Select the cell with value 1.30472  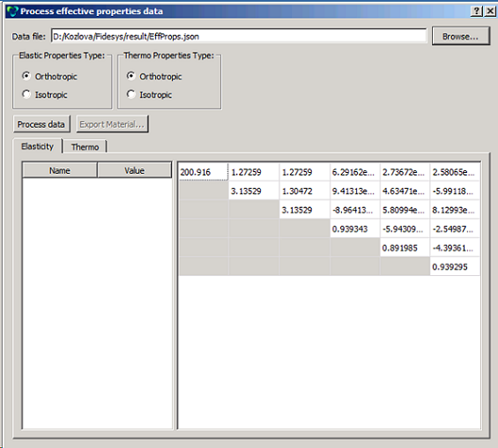(304, 190)
